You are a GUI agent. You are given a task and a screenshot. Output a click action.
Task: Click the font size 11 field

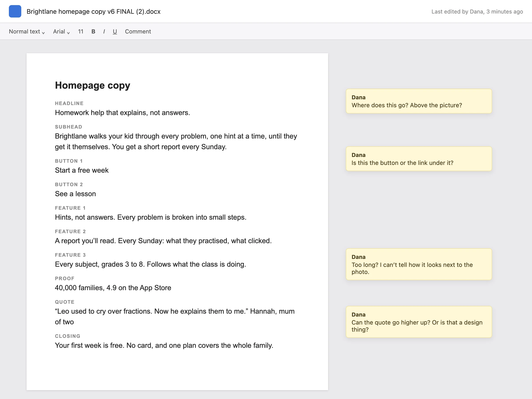coord(80,31)
